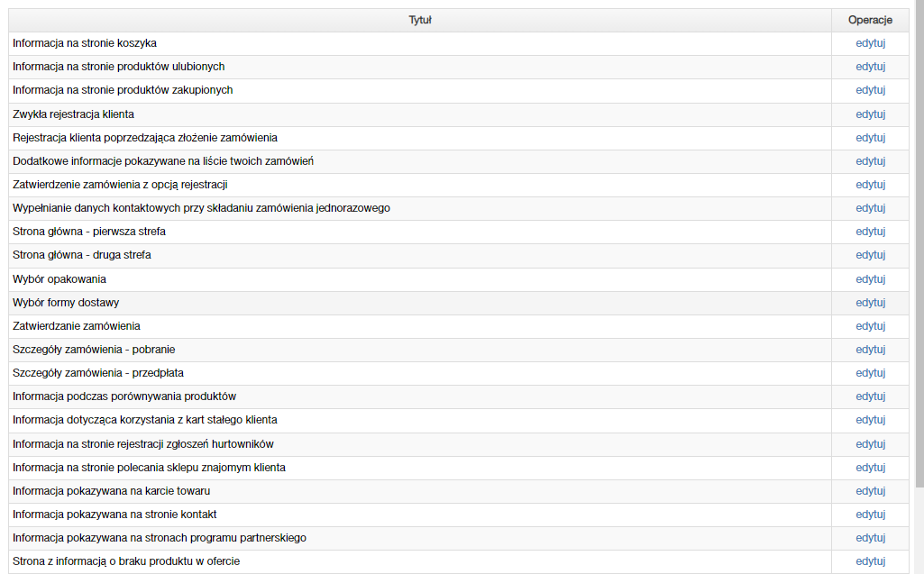Click edytuj for Szczegóły zamówienia - przedpłata
The height and width of the screenshot is (574, 924).
pyautogui.click(x=871, y=373)
